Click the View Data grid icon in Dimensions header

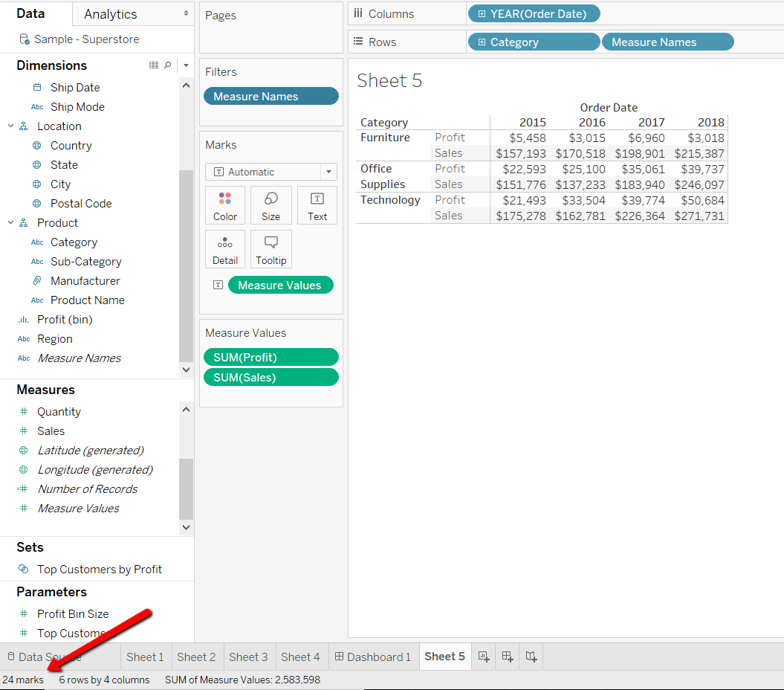(x=152, y=65)
